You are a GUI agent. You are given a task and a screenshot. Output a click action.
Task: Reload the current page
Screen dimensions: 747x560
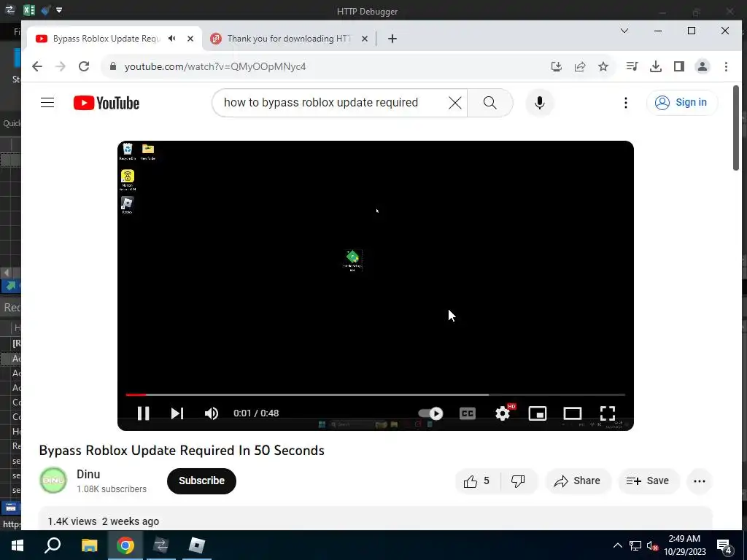click(x=84, y=66)
